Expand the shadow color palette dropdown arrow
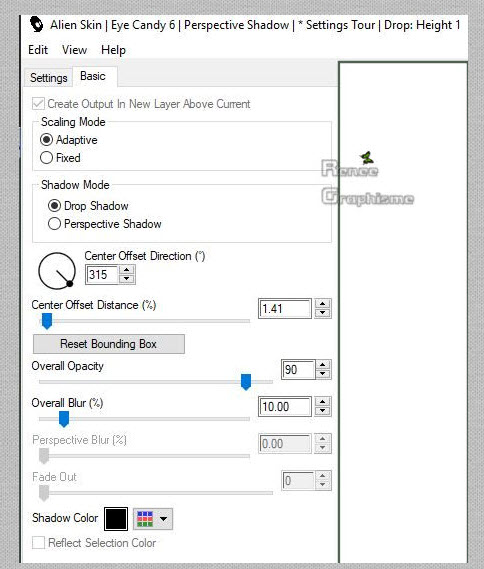Image resolution: width=484 pixels, height=569 pixels. tap(164, 519)
